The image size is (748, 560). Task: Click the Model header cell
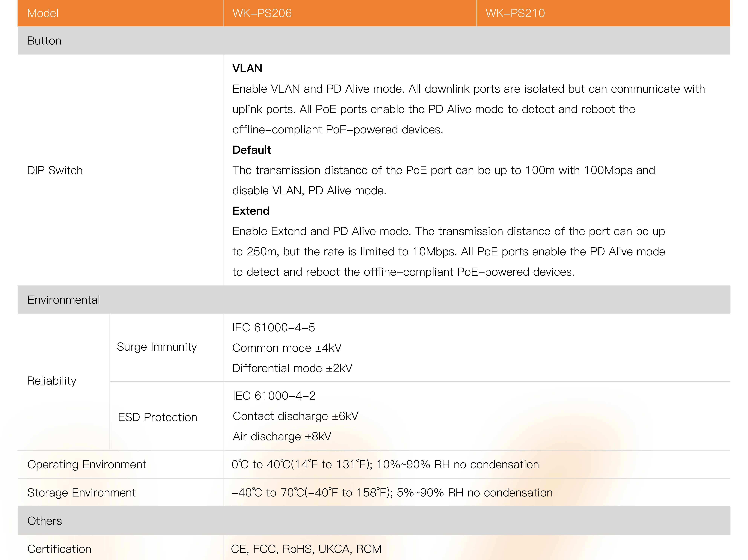pyautogui.click(x=43, y=13)
